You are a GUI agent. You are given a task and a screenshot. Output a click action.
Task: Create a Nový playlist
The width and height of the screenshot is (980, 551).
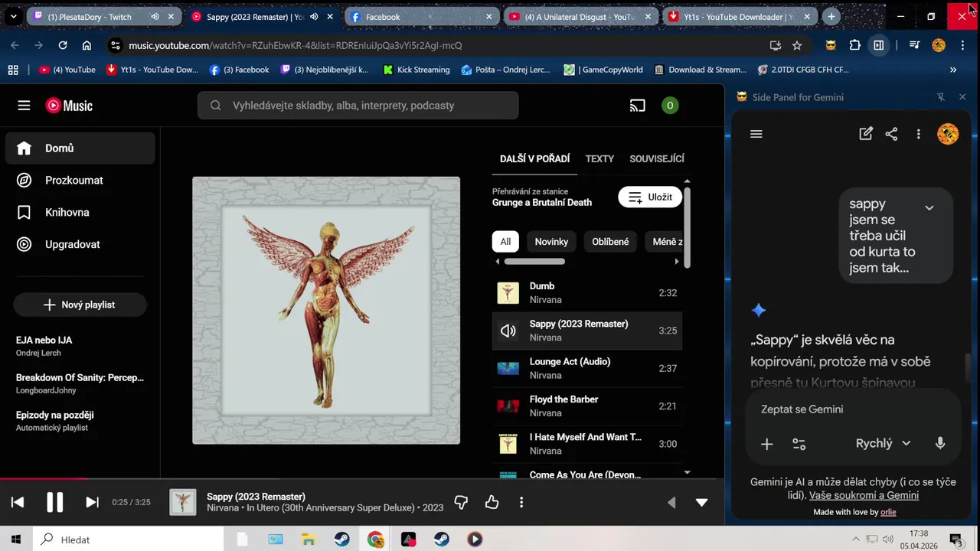coord(80,305)
